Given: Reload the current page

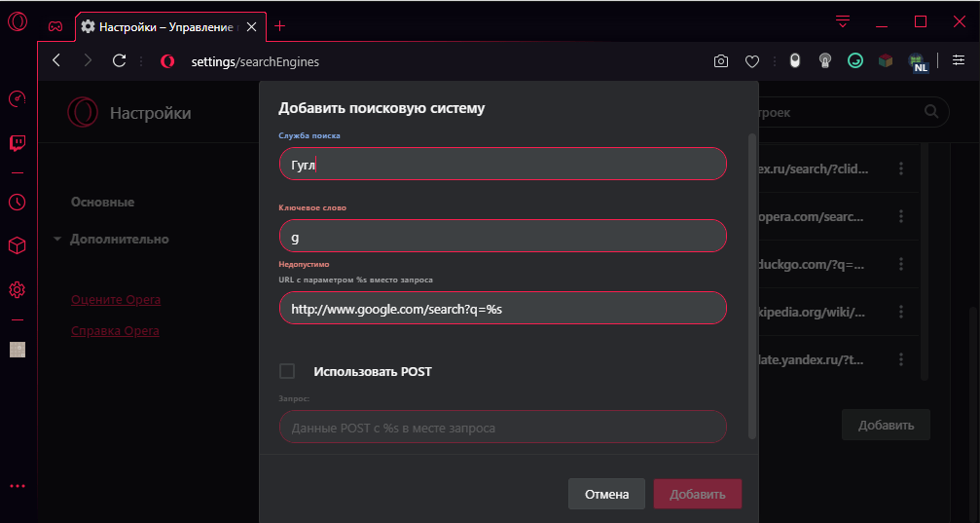Looking at the screenshot, I should pyautogui.click(x=120, y=60).
